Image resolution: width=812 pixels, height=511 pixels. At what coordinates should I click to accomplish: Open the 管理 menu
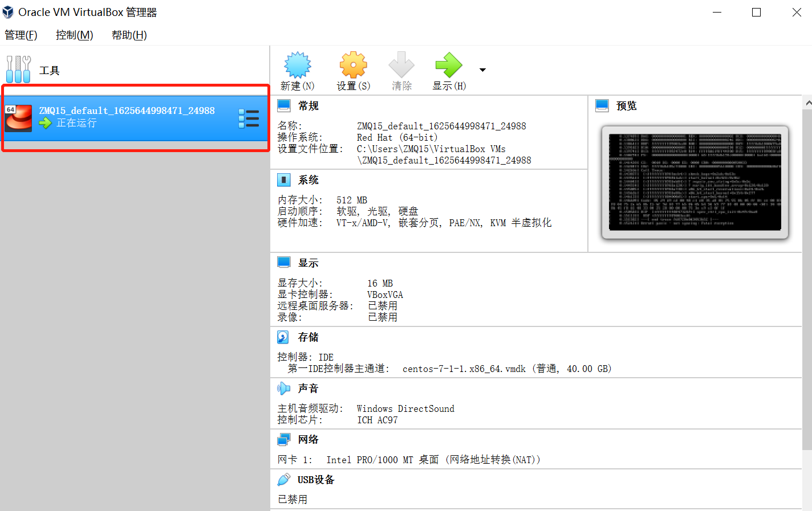tap(21, 35)
